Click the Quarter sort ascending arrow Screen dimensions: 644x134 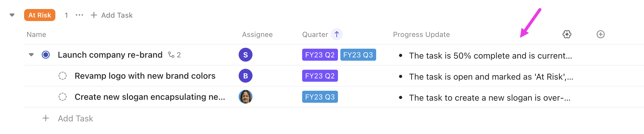pos(337,34)
